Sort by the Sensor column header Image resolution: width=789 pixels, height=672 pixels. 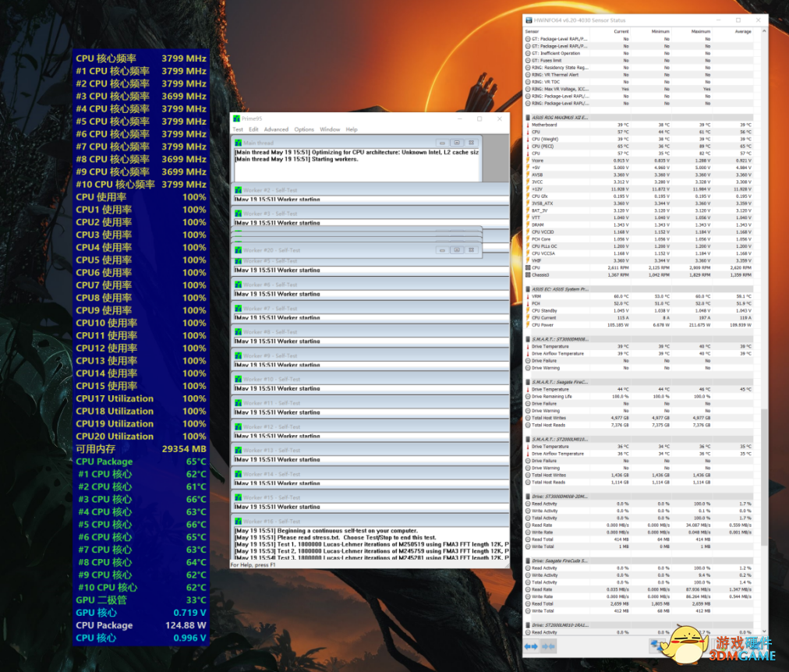(532, 32)
